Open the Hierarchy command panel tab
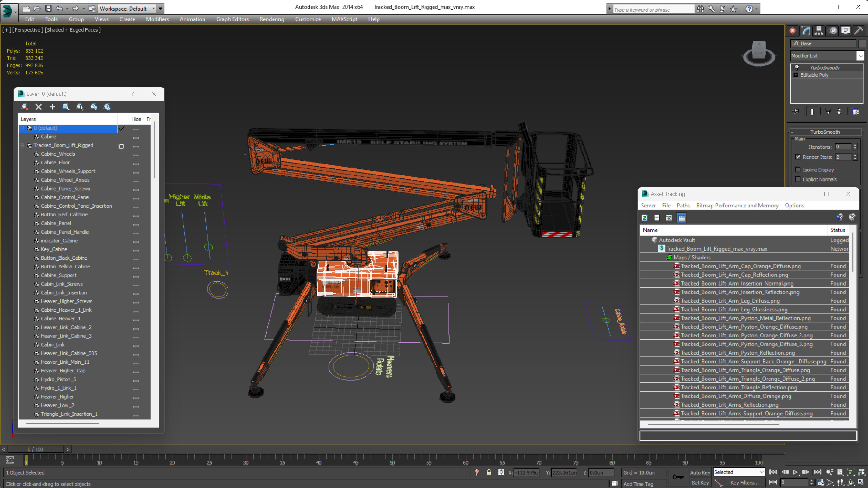This screenshot has height=488, width=868. [x=819, y=31]
